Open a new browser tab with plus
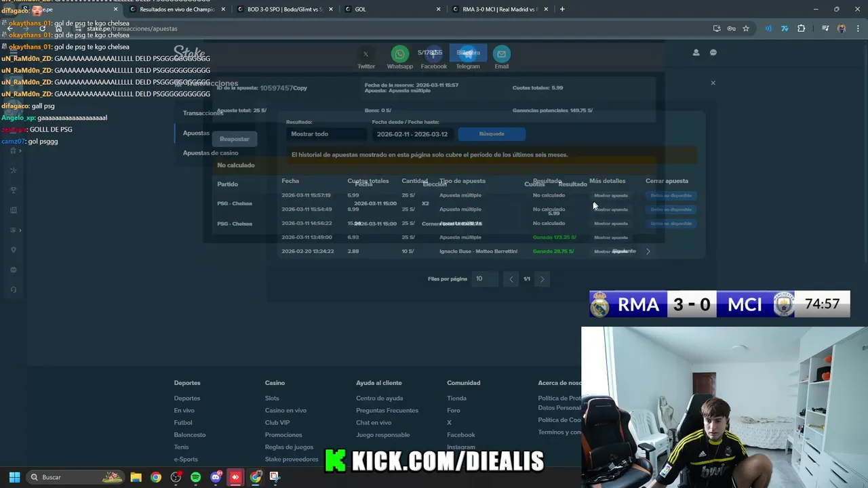Image resolution: width=868 pixels, height=488 pixels. [x=562, y=9]
